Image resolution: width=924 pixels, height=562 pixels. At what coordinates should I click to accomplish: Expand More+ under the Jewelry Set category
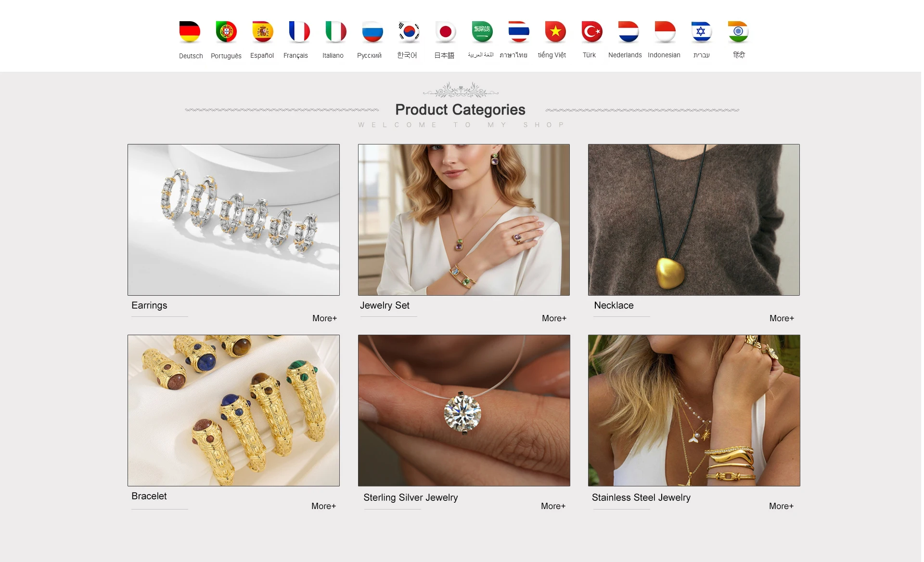click(x=554, y=318)
